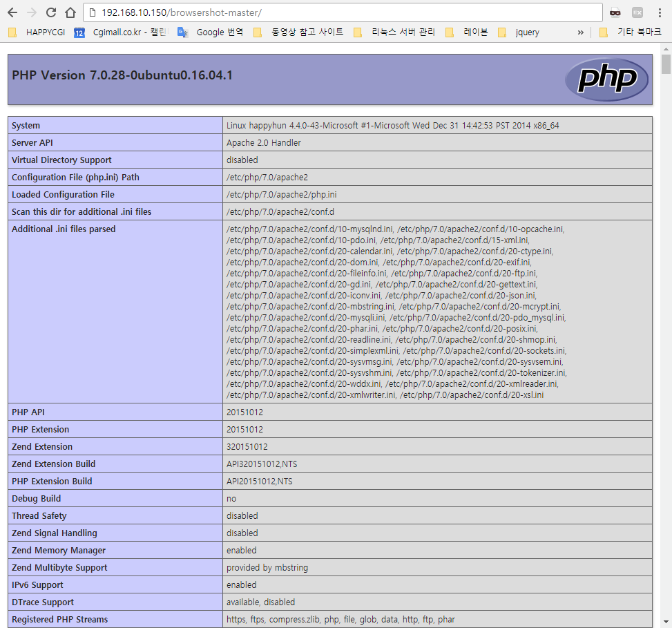Screen dimensions: 672x628
Task: Click the PHP Extension label
Action: [40, 430]
